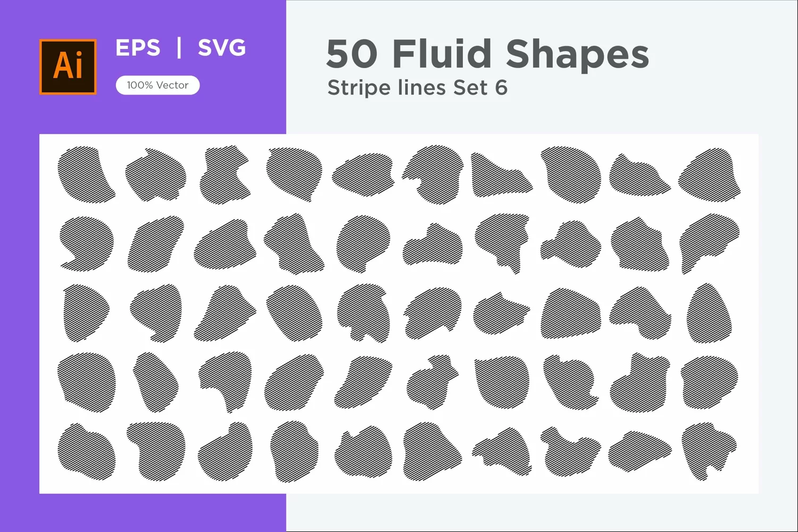Pick the triangular wedge blob in the top row
798x532 pixels.
tap(501, 174)
